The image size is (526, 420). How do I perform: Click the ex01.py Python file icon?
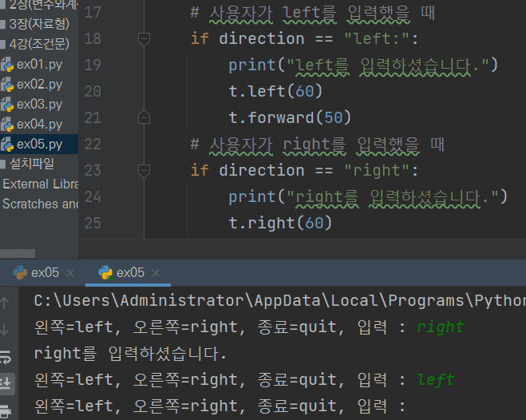click(x=7, y=65)
